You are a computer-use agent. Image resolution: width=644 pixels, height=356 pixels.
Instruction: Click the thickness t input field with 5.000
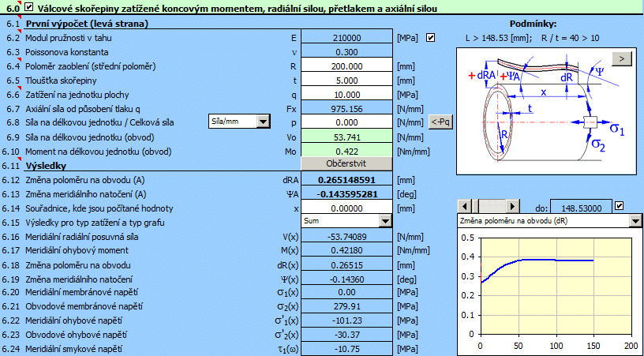tap(346, 81)
